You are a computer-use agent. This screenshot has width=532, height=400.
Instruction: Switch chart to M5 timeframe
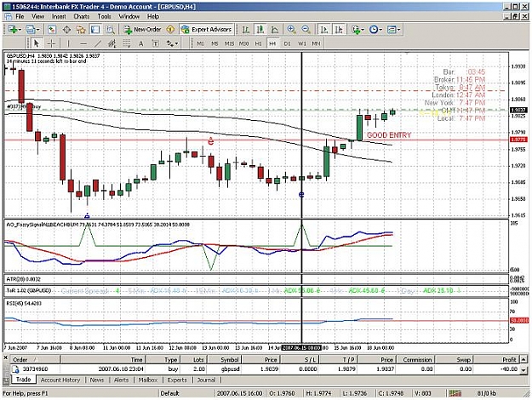click(215, 43)
